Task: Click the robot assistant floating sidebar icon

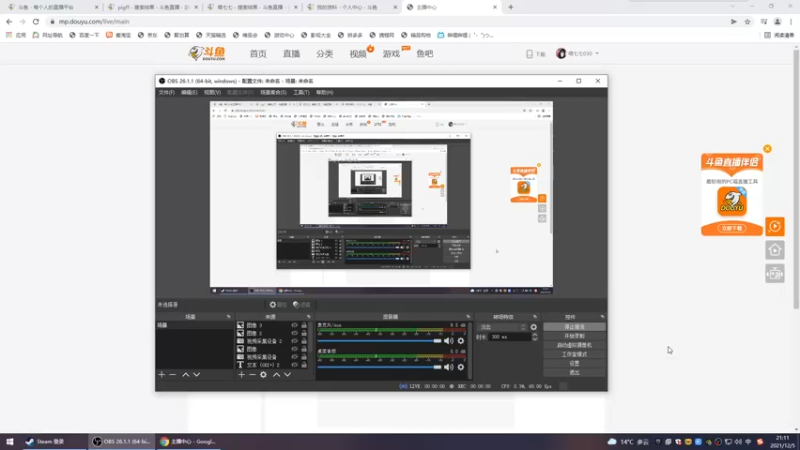Action: click(x=774, y=274)
